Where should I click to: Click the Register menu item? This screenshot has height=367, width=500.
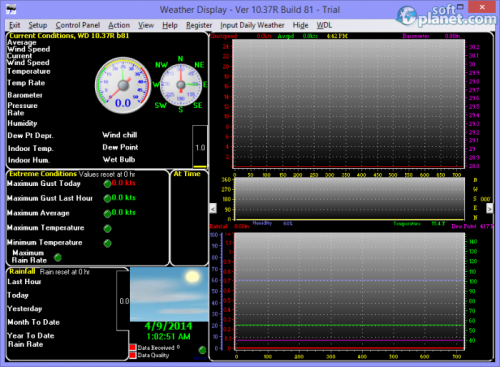click(x=199, y=25)
